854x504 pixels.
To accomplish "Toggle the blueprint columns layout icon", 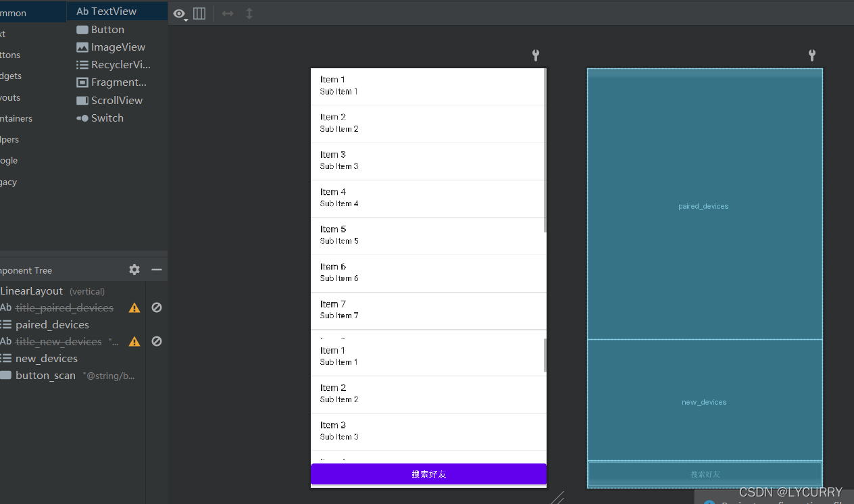I will 199,14.
